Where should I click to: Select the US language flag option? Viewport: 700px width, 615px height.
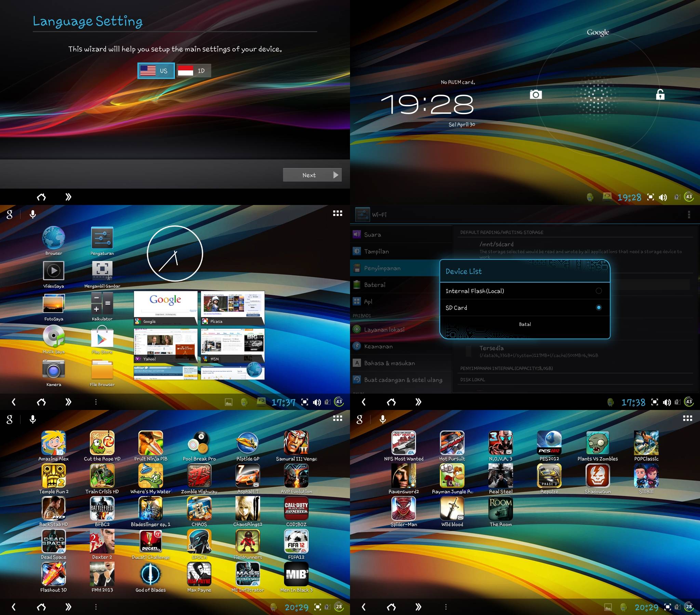point(156,71)
